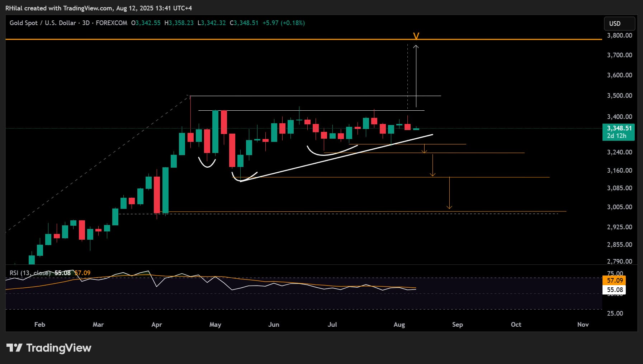
Task: Click the white RSI value tag 55.08
Action: 615,290
